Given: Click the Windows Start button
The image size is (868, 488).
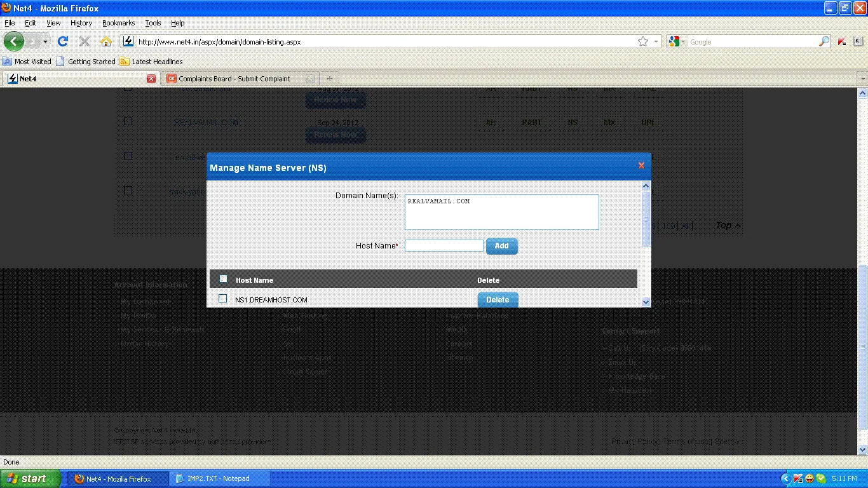Looking at the screenshot, I should (31, 478).
